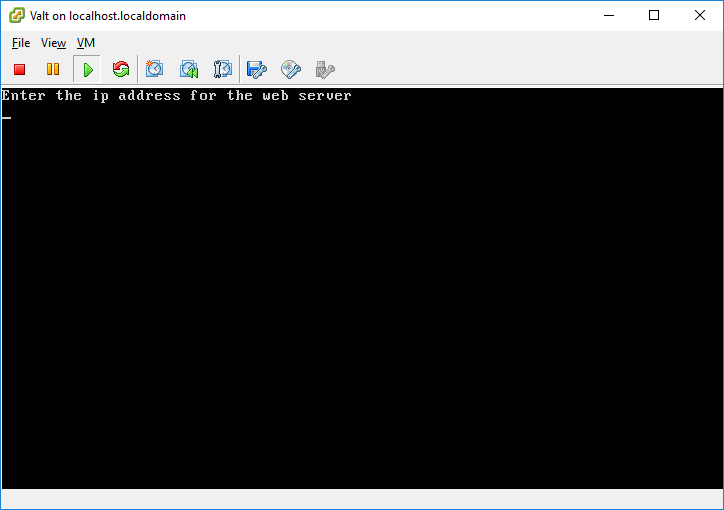Image resolution: width=724 pixels, height=510 pixels.
Task: Open the File menu
Action: (21, 43)
